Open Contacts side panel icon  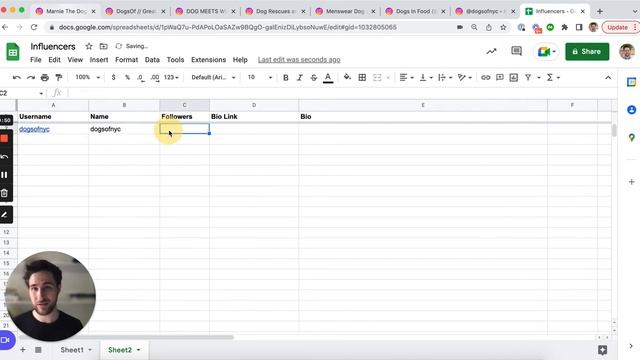tap(631, 110)
